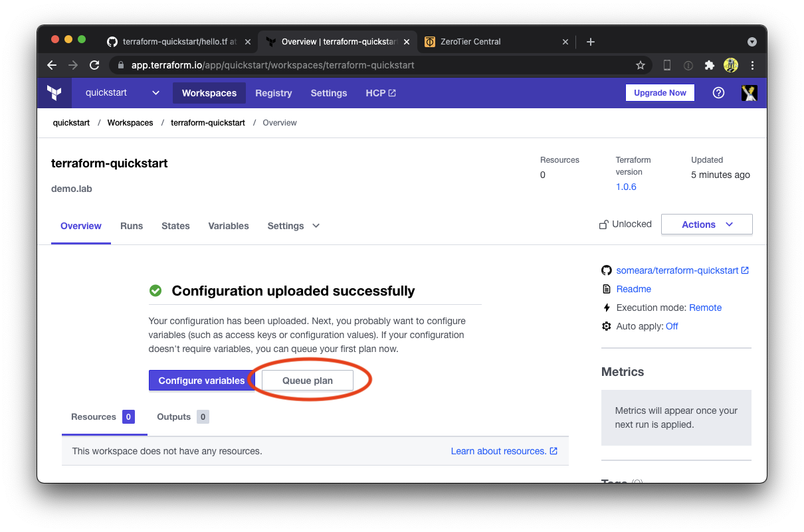This screenshot has height=532, width=804.
Task: Go back with the browser arrow
Action: tap(52, 65)
